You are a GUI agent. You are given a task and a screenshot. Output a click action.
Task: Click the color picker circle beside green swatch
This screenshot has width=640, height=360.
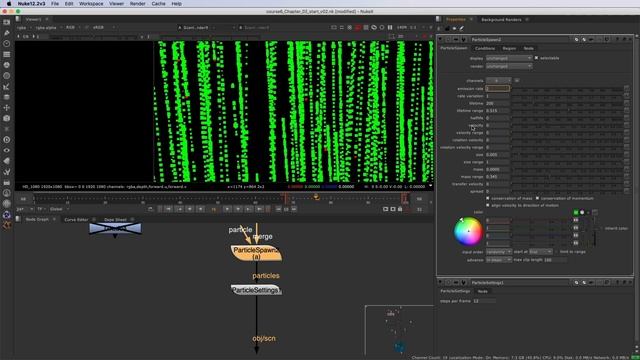pos(582,213)
